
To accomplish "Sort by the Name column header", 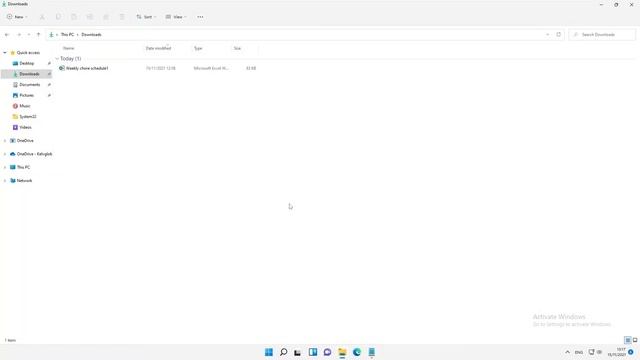I will [x=69, y=48].
